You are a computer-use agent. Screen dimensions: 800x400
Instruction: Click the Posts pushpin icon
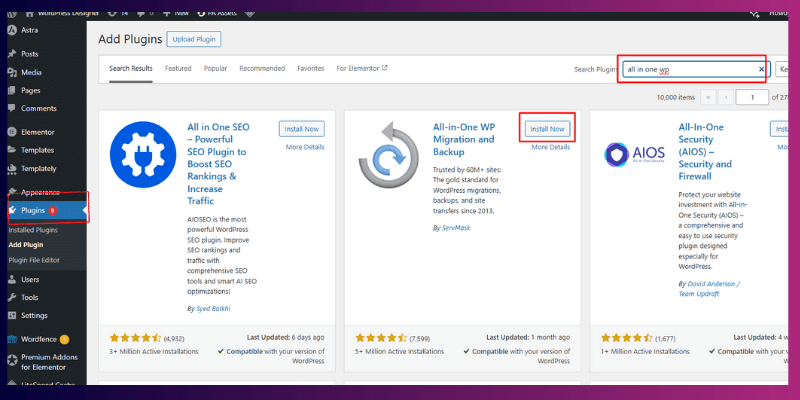12,54
